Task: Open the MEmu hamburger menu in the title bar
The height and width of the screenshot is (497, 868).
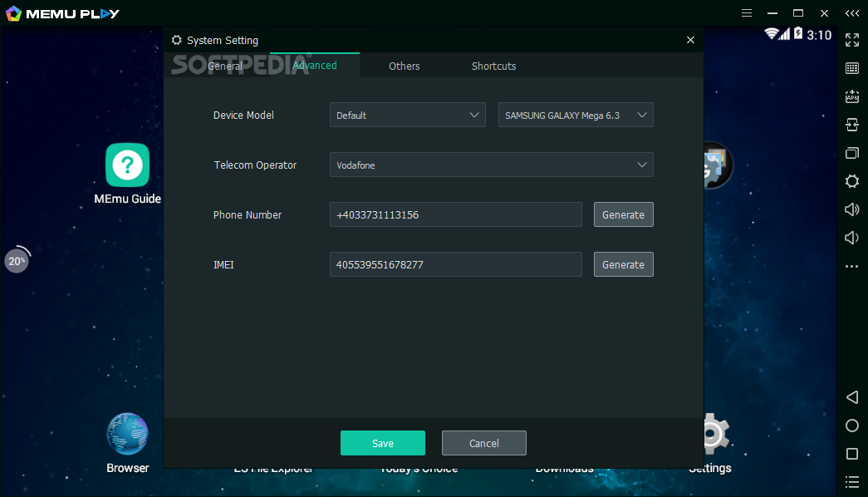Action: coord(747,12)
